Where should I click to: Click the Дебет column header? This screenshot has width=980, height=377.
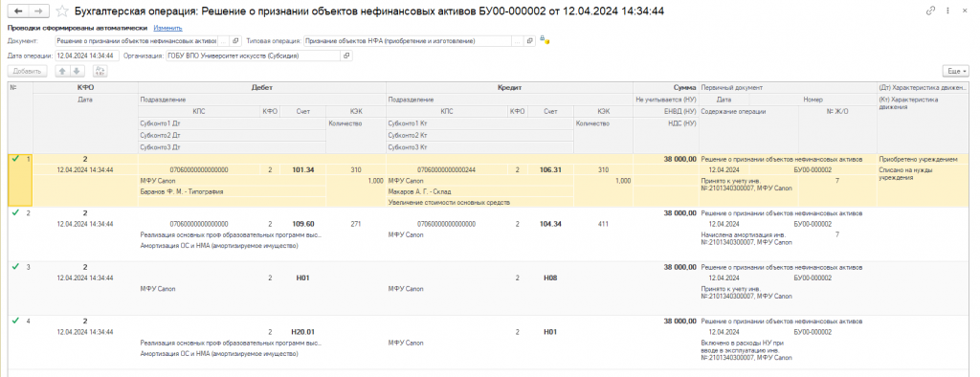pos(262,88)
